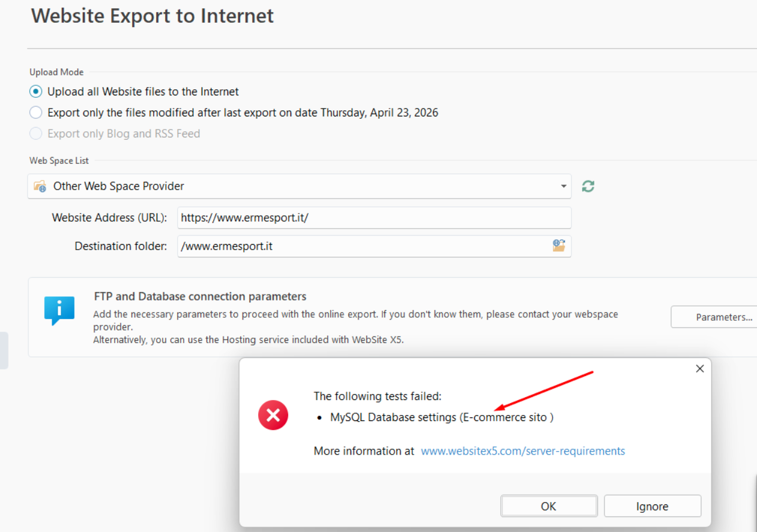757x532 pixels.
Task: Expand the Web Space List dropdown arrow
Action: click(563, 187)
